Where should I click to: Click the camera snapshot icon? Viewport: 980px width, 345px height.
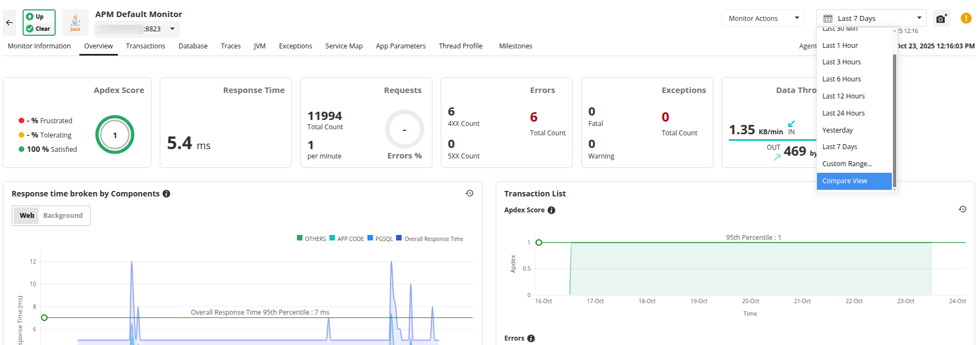(941, 19)
